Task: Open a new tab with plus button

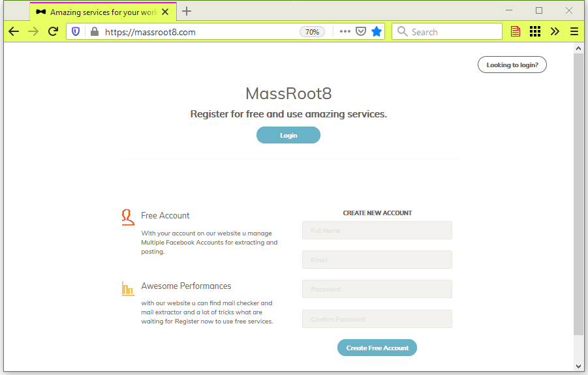Action: (x=187, y=11)
